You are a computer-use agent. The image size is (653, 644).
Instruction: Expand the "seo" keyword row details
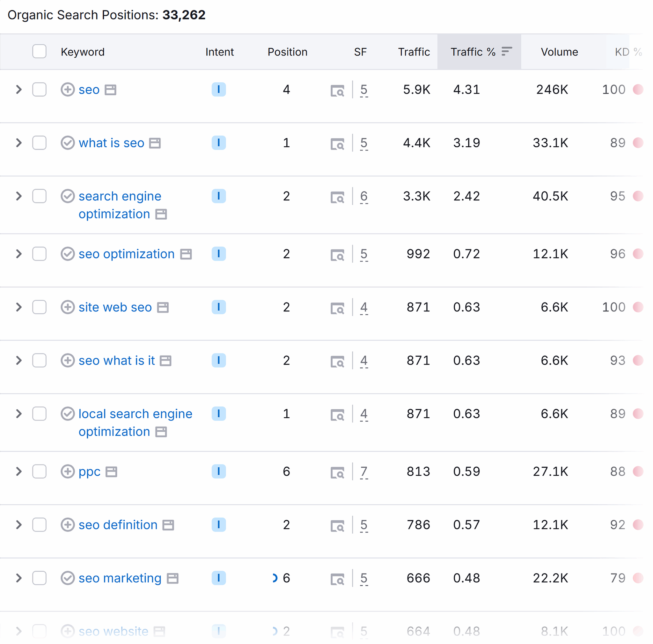[x=18, y=90]
